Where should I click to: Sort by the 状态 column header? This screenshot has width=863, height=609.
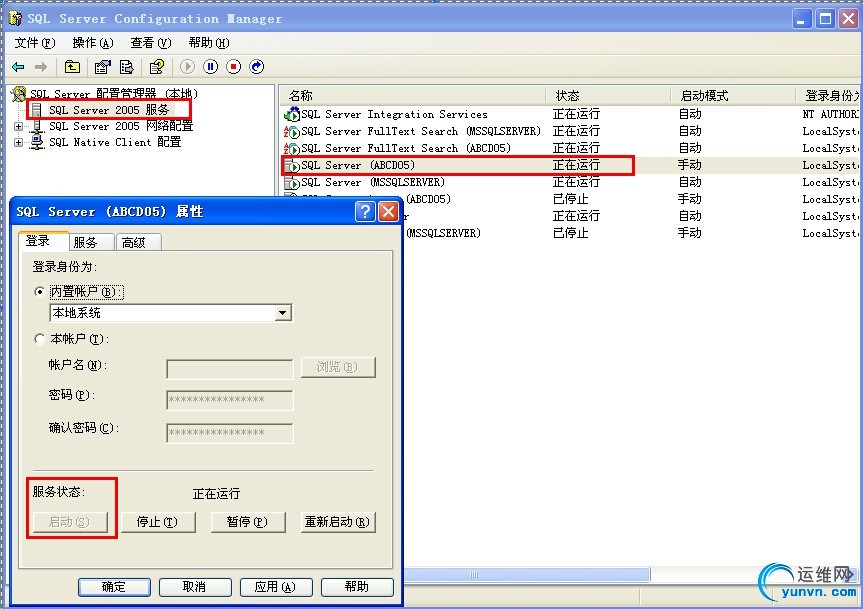(x=608, y=96)
